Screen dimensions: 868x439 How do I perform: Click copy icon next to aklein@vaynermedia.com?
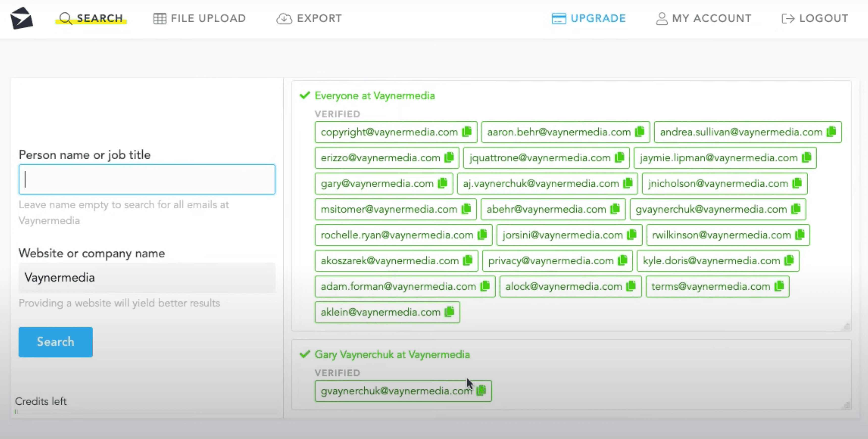click(449, 312)
